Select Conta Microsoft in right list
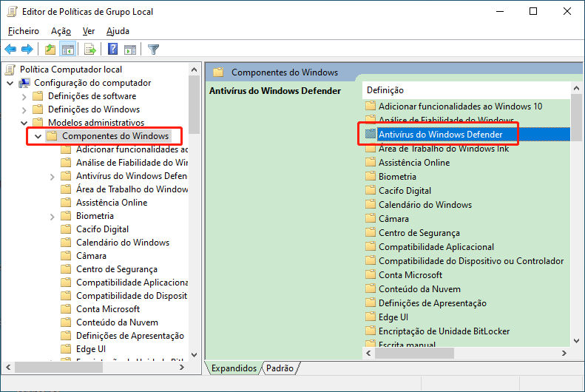This screenshot has width=585, height=392. [x=410, y=275]
